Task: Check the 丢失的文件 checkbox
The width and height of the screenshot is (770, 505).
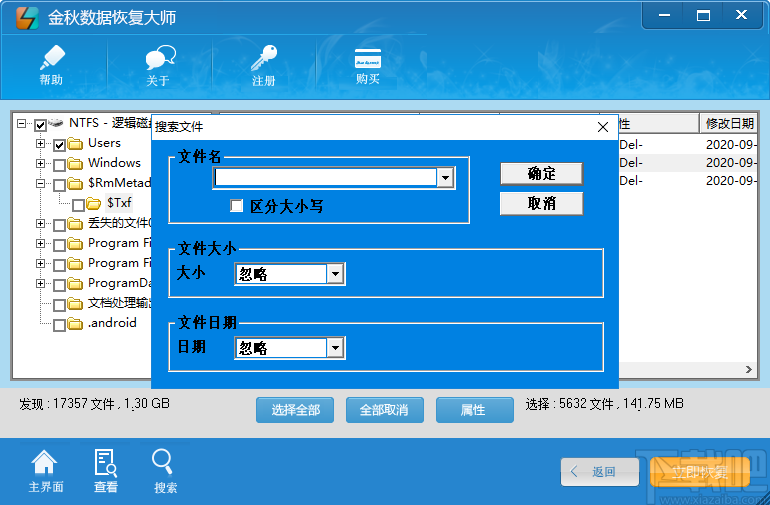Action: coord(59,225)
